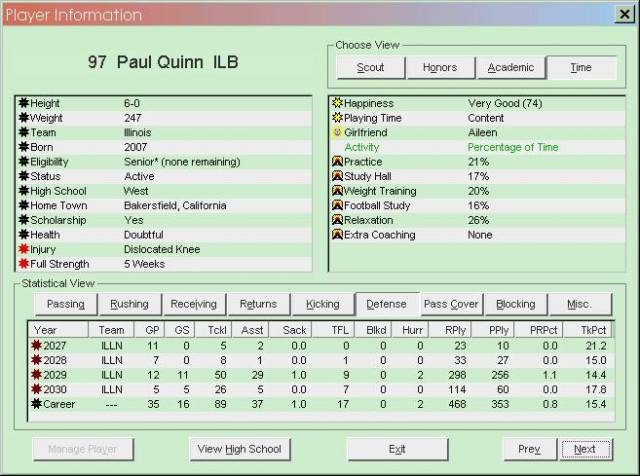Click the Senior* (none remaining) eligibility value
The height and width of the screenshot is (476, 640).
[182, 162]
